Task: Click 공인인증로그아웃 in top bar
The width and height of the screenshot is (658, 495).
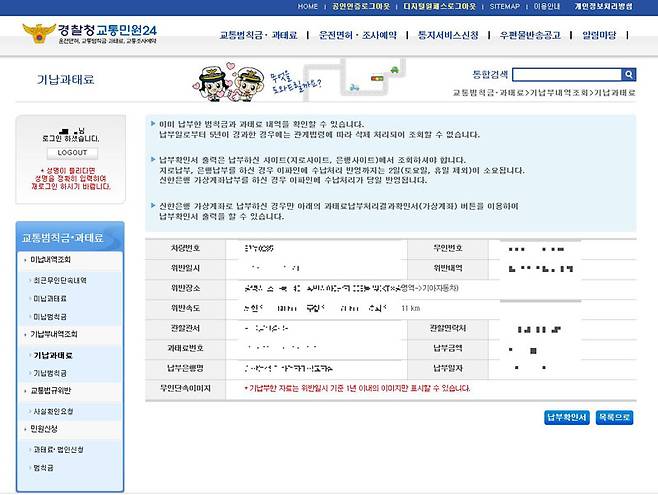Action: 361,6
